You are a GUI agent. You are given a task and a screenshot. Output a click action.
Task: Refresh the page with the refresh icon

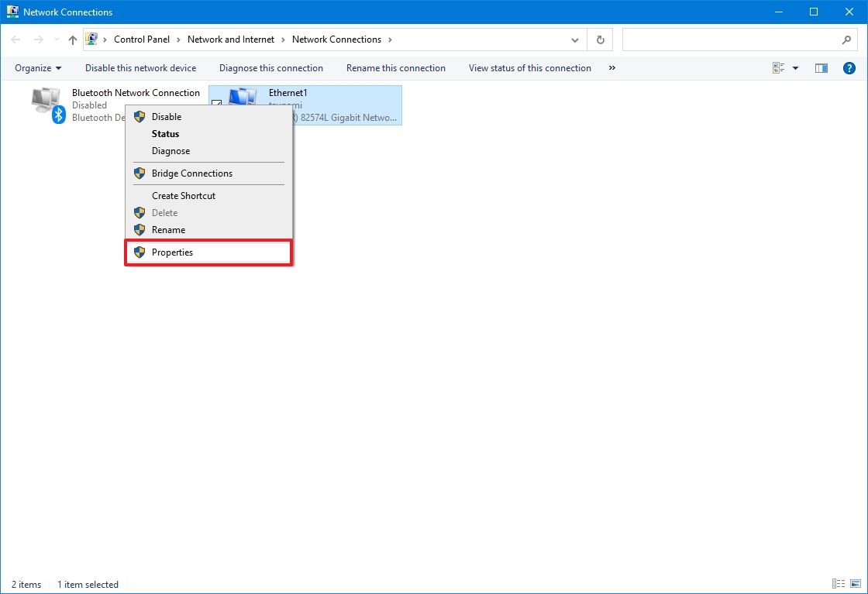[600, 39]
